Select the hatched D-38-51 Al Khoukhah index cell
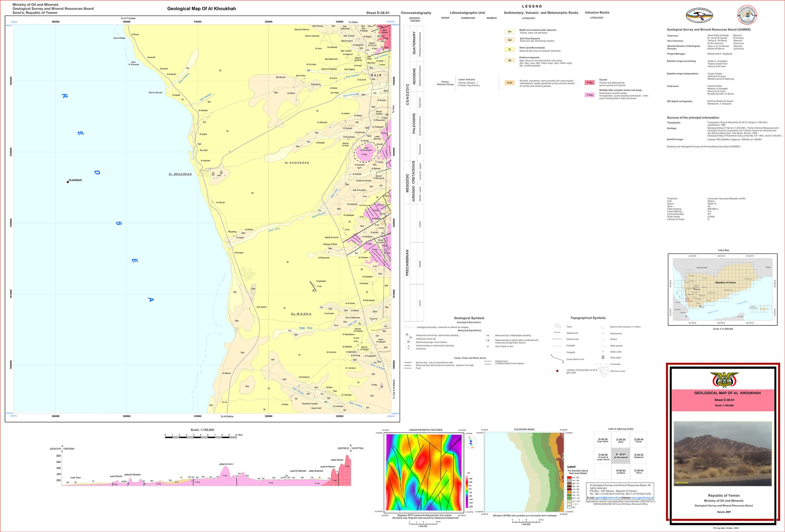 coord(621,456)
